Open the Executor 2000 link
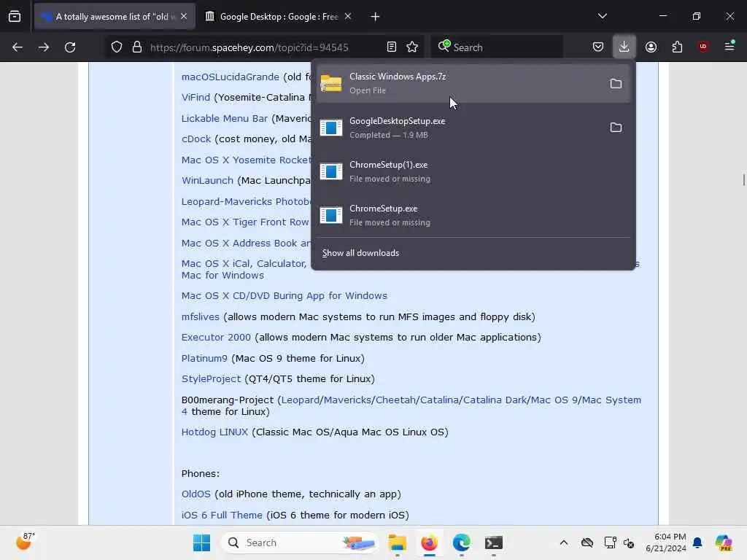 tap(216, 337)
